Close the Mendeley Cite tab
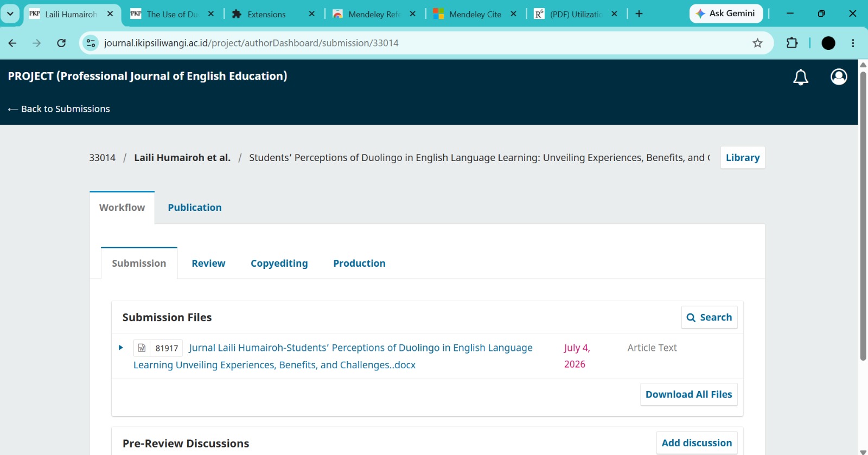 click(513, 14)
